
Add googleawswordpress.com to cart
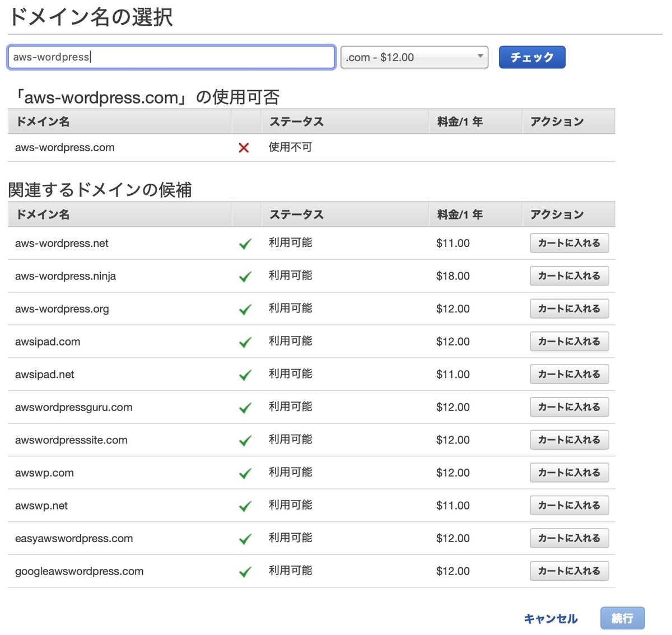point(569,571)
